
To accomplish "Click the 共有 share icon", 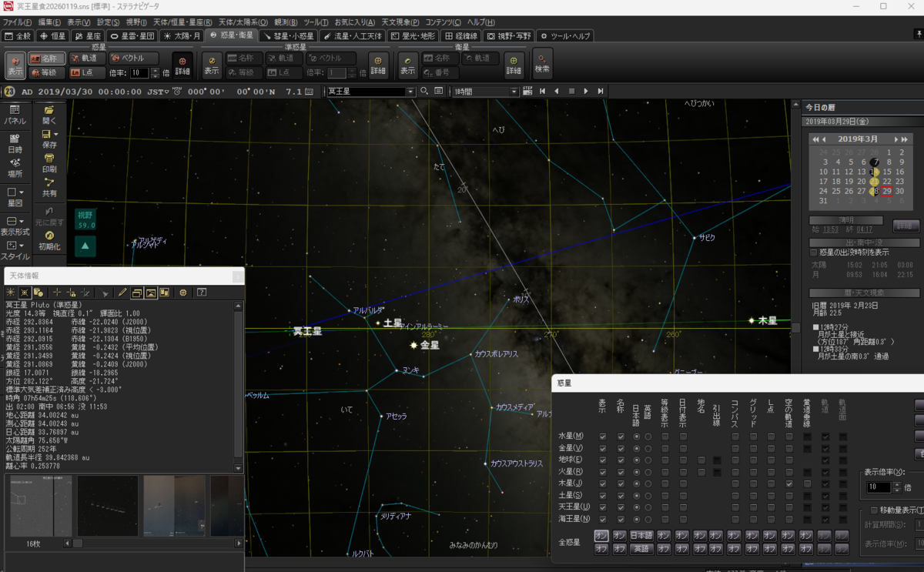I will click(49, 187).
